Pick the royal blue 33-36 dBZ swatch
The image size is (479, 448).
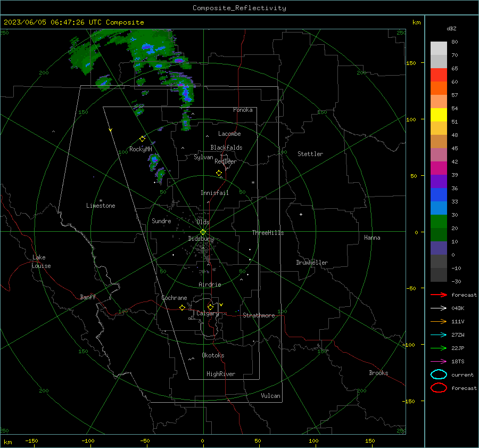[x=439, y=195]
